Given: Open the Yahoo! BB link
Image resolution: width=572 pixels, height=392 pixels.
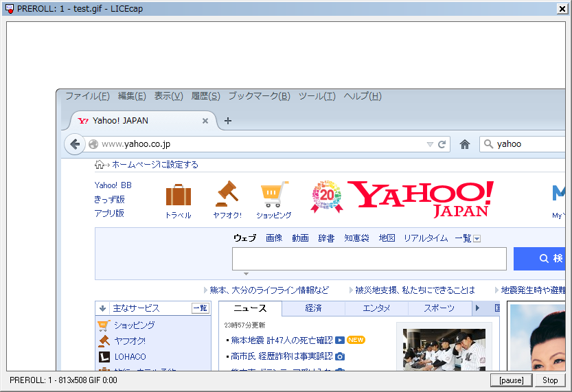Looking at the screenshot, I should point(113,185).
